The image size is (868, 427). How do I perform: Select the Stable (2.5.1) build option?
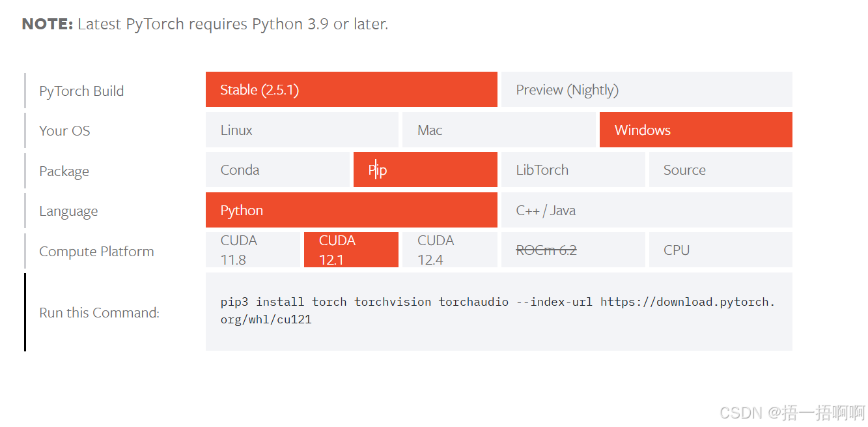pos(352,89)
